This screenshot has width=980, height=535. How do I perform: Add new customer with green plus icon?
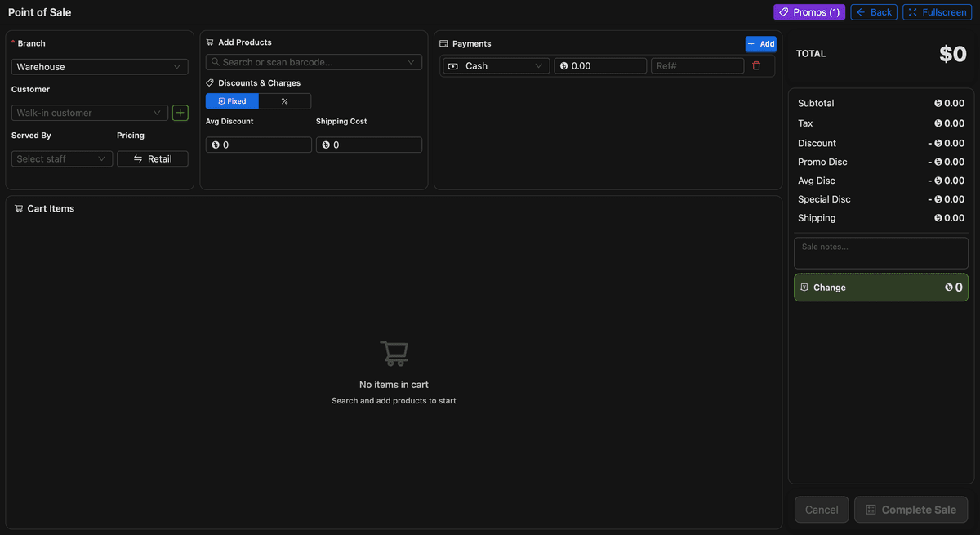coord(180,113)
